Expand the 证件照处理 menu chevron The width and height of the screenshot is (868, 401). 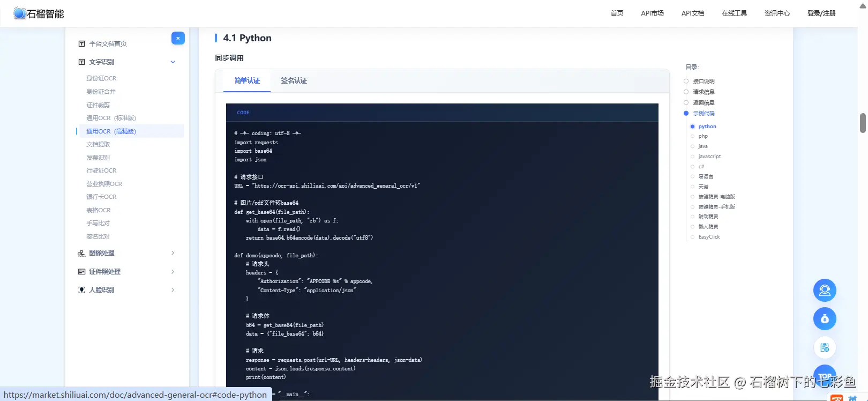[x=173, y=272]
